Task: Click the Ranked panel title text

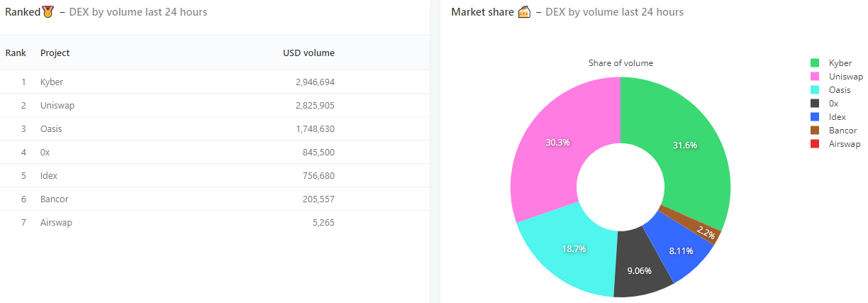Action: (23, 12)
